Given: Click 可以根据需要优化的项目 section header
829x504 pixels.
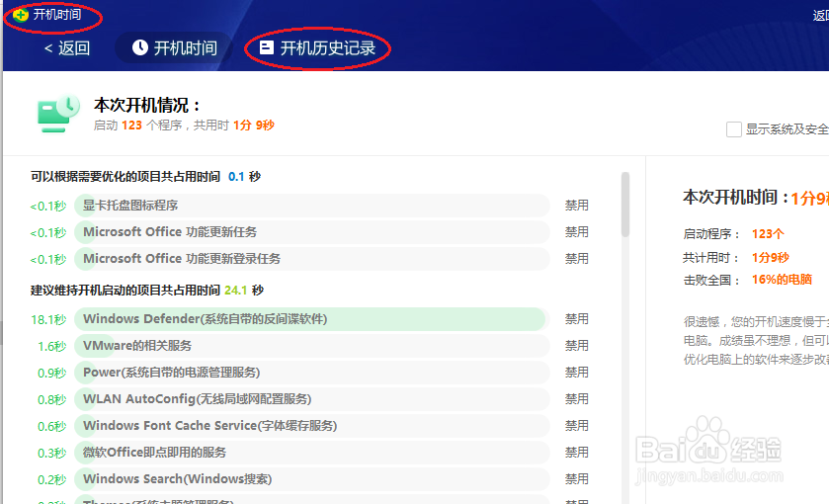Looking at the screenshot, I should point(145,177).
